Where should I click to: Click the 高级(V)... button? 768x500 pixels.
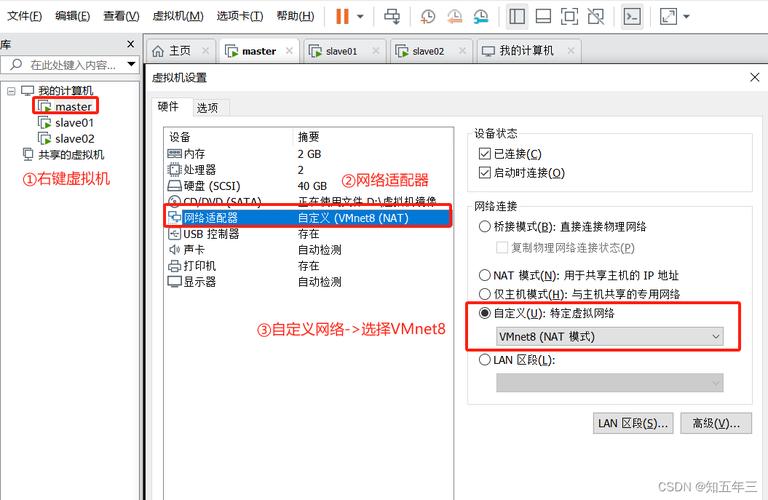pyautogui.click(x=716, y=423)
